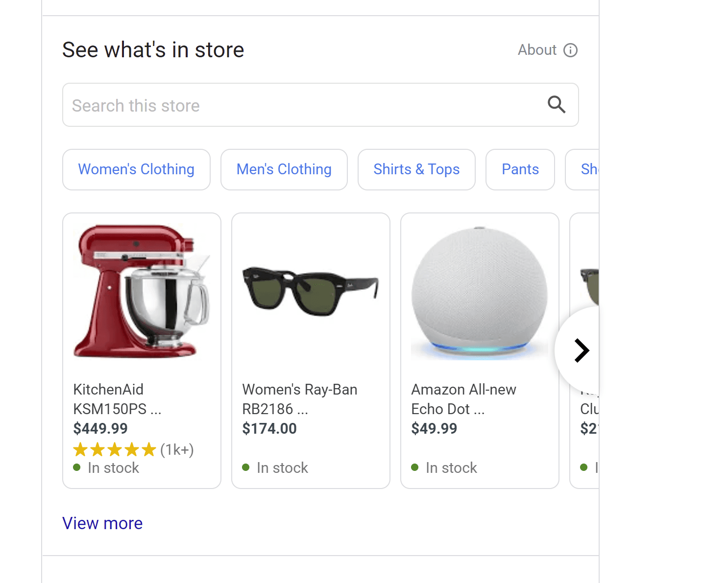Image resolution: width=728 pixels, height=583 pixels.
Task: Open KitchenAid KSM150PS product title
Action: pos(117,399)
